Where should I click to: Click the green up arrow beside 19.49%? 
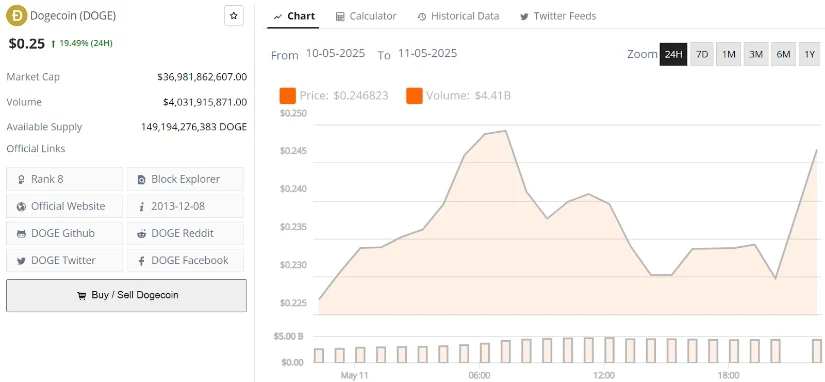54,44
